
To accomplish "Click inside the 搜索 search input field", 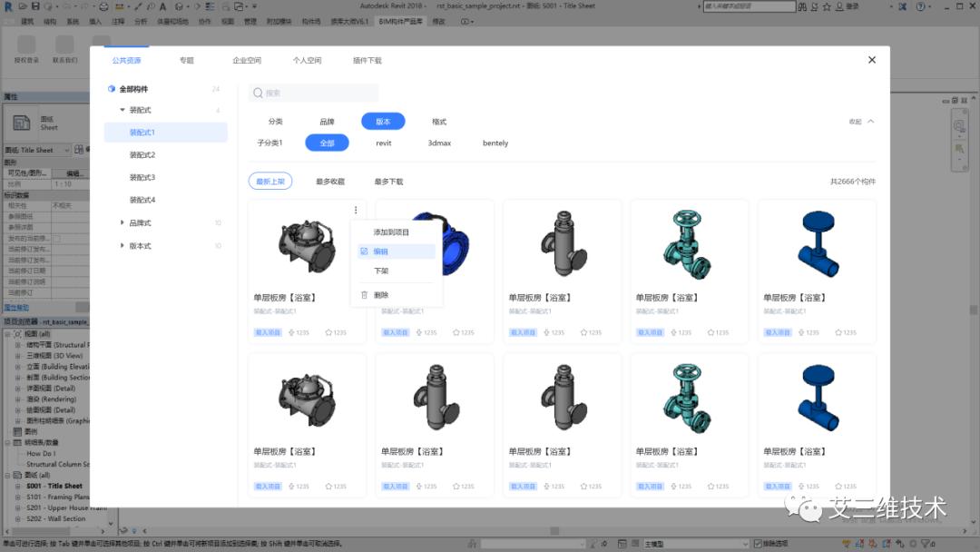I will 318,93.
